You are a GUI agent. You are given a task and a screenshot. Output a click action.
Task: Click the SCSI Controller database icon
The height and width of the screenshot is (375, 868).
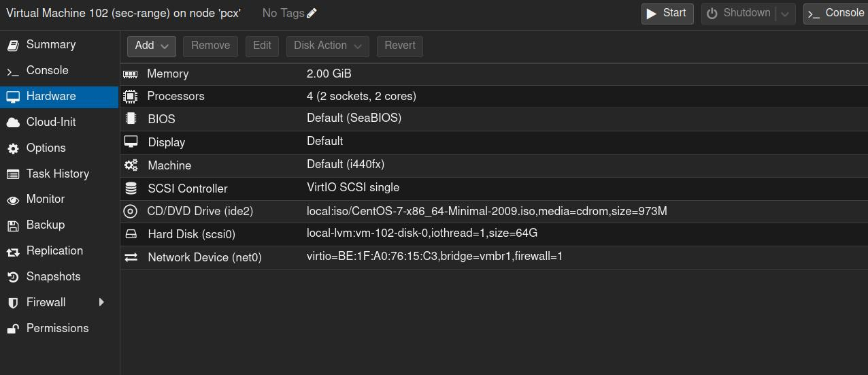coord(131,189)
